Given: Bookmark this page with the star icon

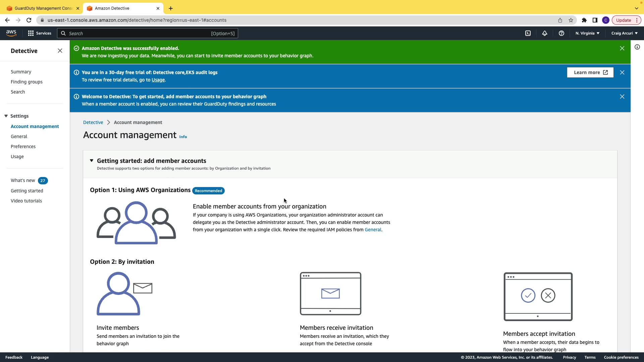Looking at the screenshot, I should pyautogui.click(x=571, y=20).
